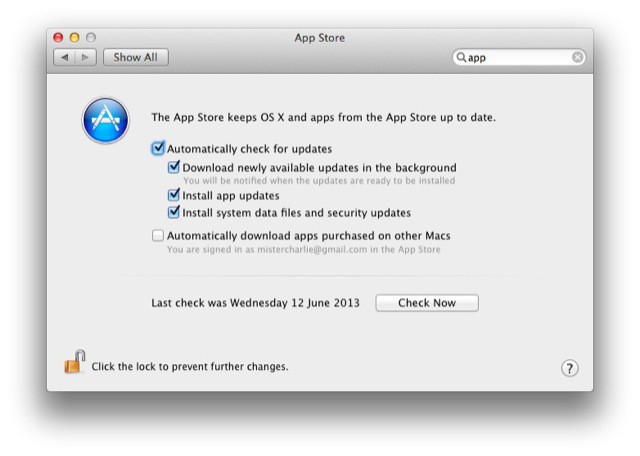
Task: Minimize the window with the yellow button
Action: coord(74,38)
